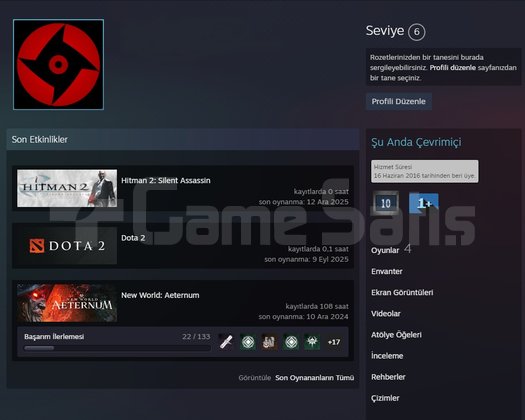Click 'son oynanma: 10 Ara 2024' text
Screen dimensions: 525x420
pos(303,317)
